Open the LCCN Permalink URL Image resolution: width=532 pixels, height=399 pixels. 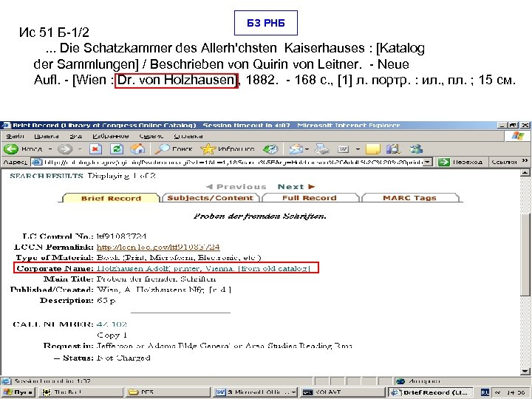tap(158, 247)
